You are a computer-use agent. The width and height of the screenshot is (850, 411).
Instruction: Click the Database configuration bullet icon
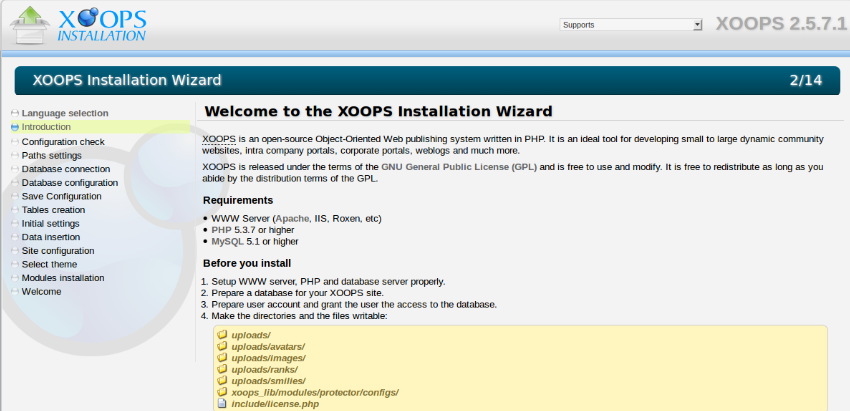(15, 183)
